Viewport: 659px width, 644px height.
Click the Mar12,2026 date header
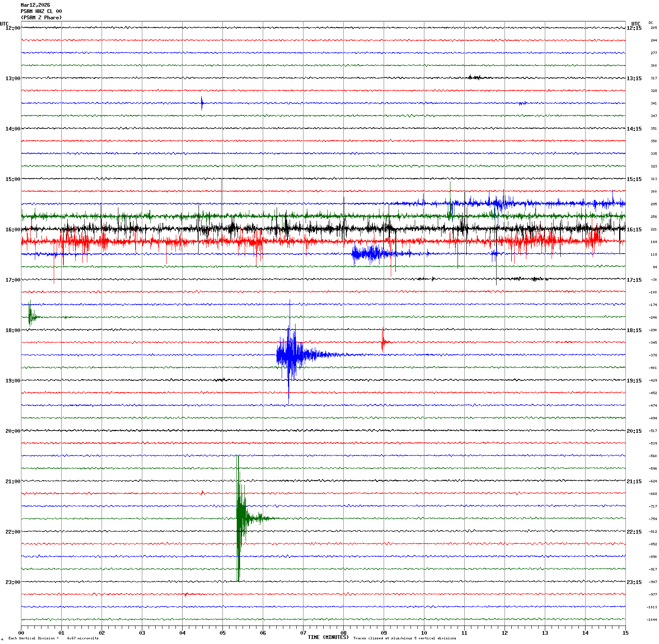[35, 5]
